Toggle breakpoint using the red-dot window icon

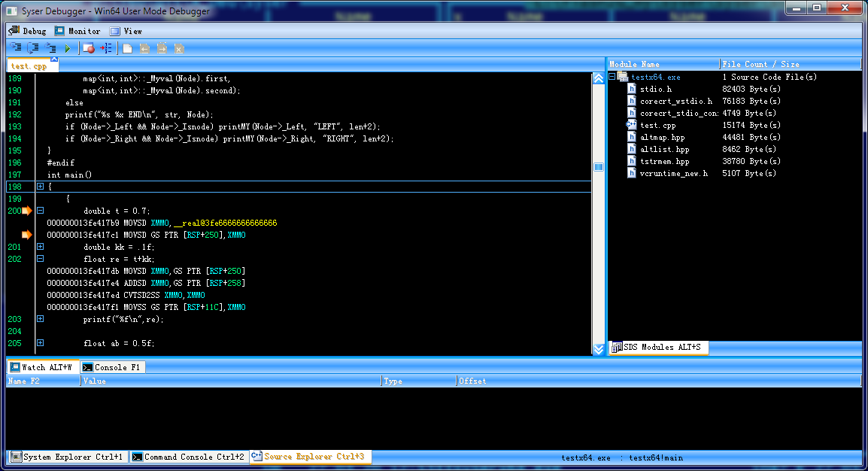[x=88, y=48]
